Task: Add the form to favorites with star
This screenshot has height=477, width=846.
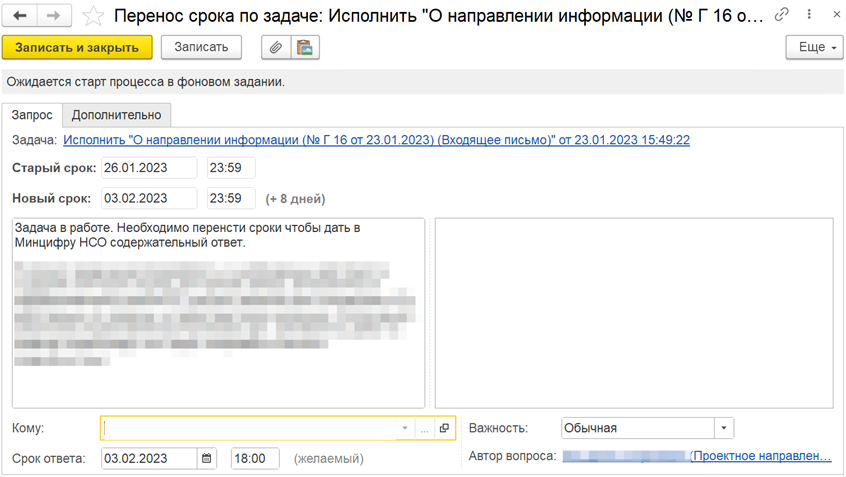Action: click(92, 16)
